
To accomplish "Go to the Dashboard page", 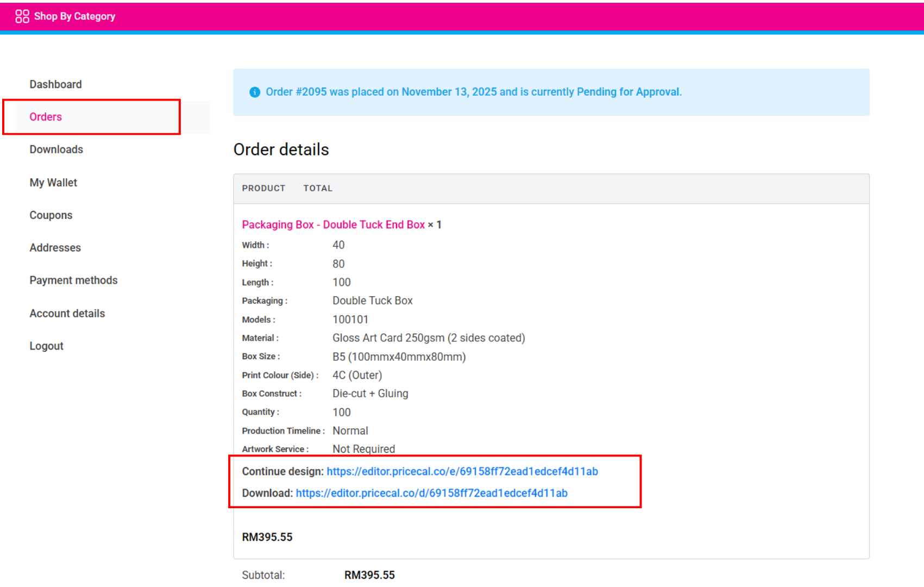I will pyautogui.click(x=55, y=84).
